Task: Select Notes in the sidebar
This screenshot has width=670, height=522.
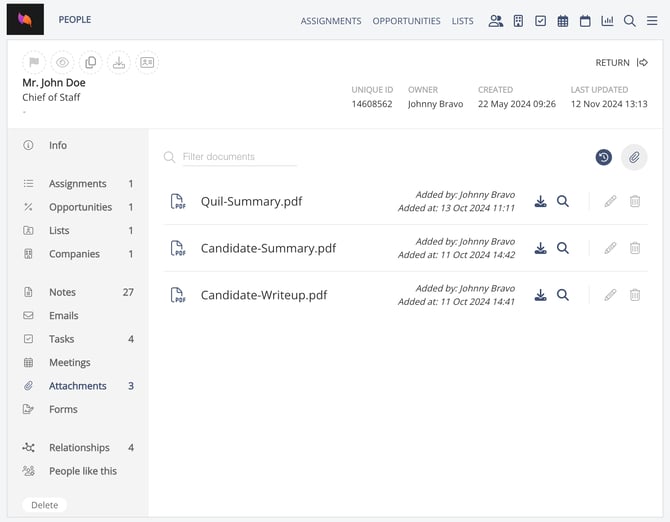Action: (x=62, y=292)
